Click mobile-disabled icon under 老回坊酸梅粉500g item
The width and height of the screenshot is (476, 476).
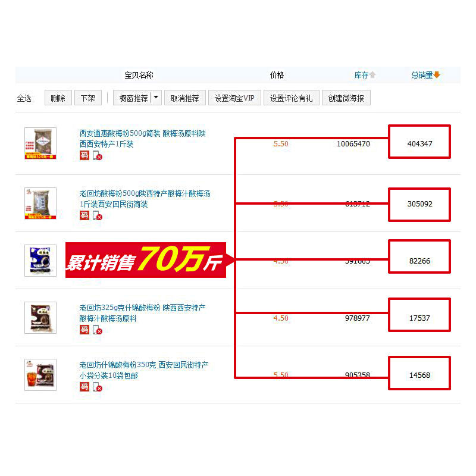tap(98, 215)
